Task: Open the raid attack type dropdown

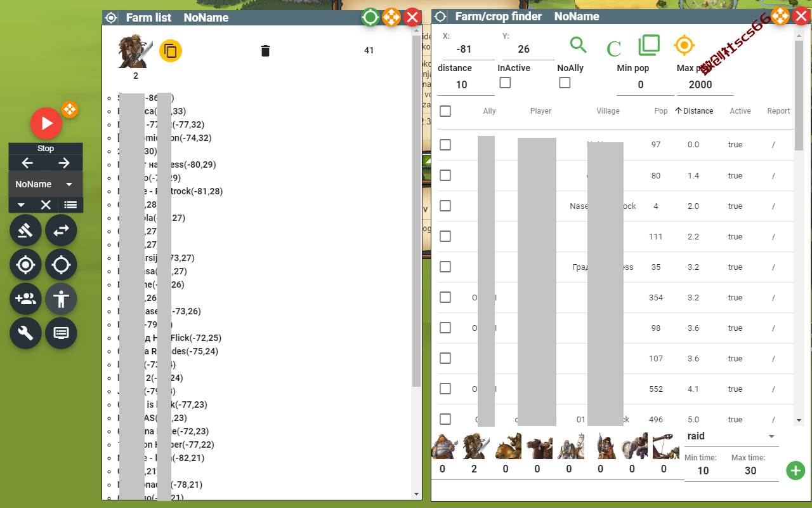Action: [x=731, y=436]
